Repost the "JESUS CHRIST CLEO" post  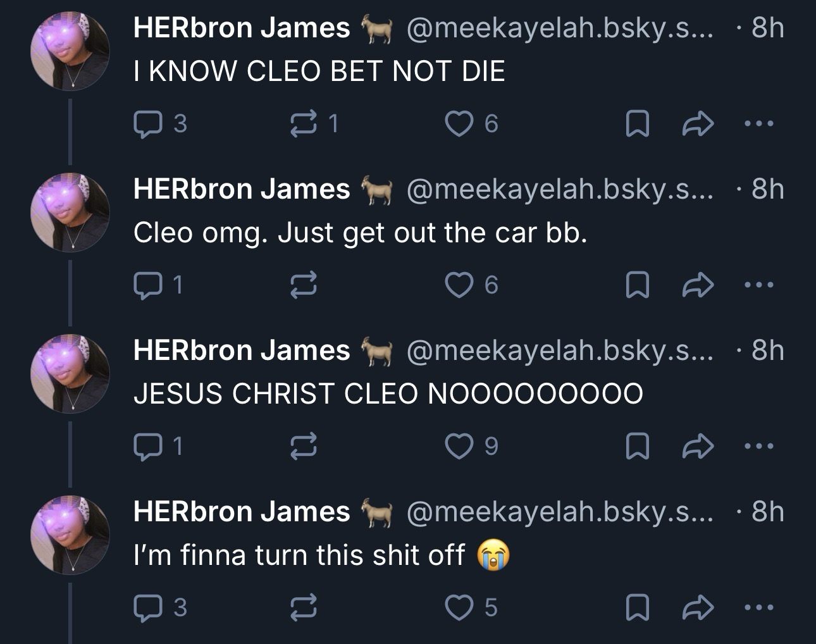304,447
